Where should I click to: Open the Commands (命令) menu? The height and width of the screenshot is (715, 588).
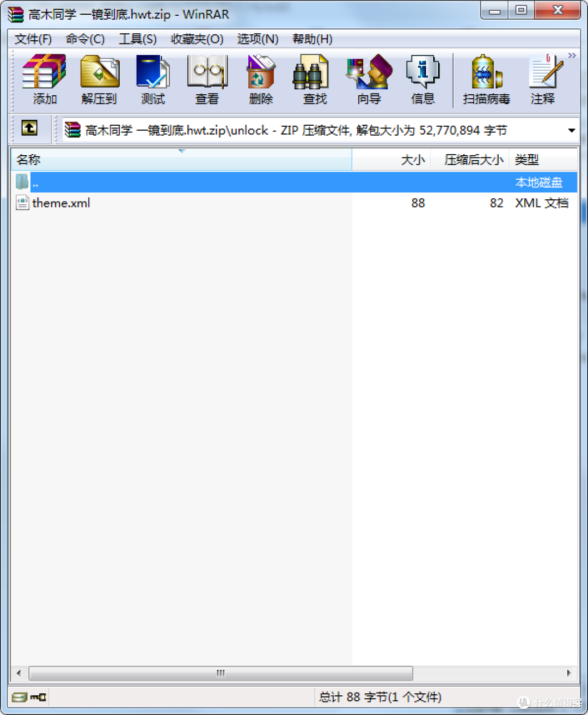point(85,39)
